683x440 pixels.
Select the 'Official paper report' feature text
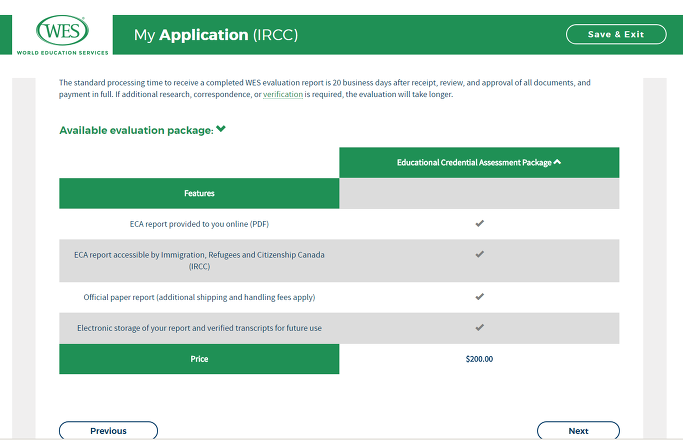199,297
